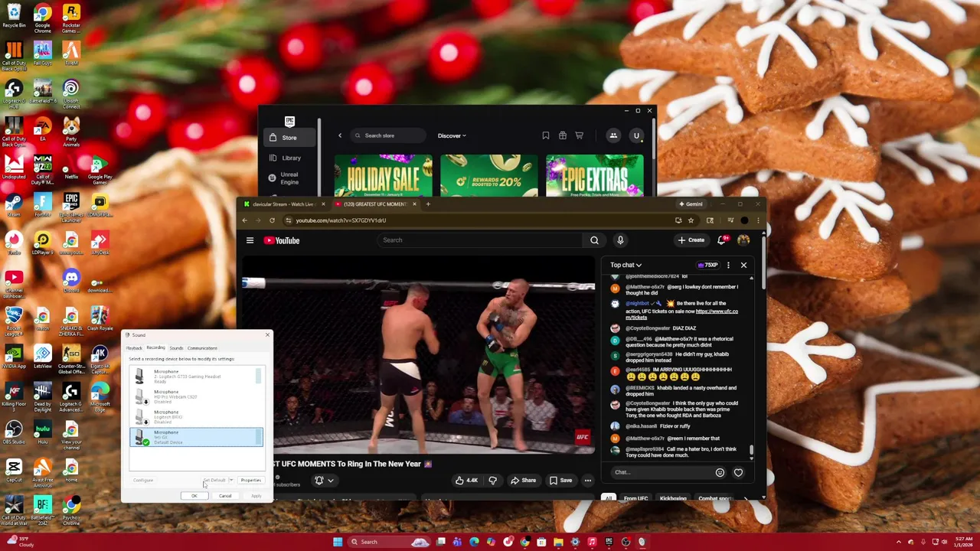Open Epic friends list icon

pos(613,135)
